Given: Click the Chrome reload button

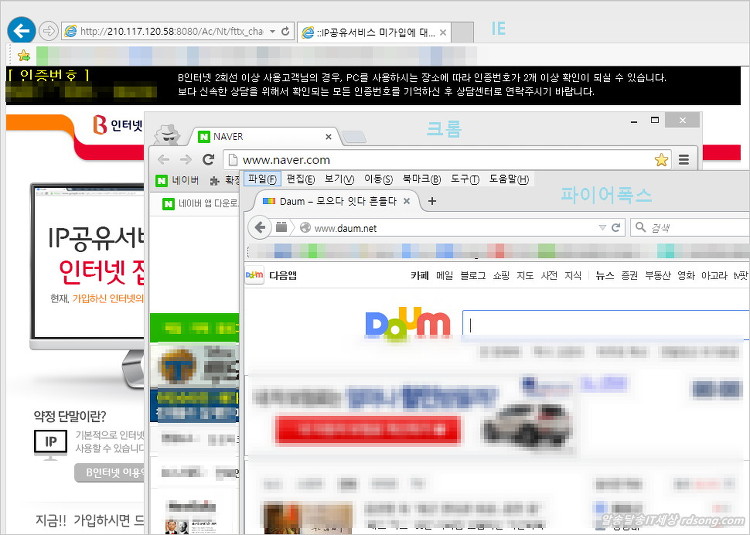Looking at the screenshot, I should 207,159.
